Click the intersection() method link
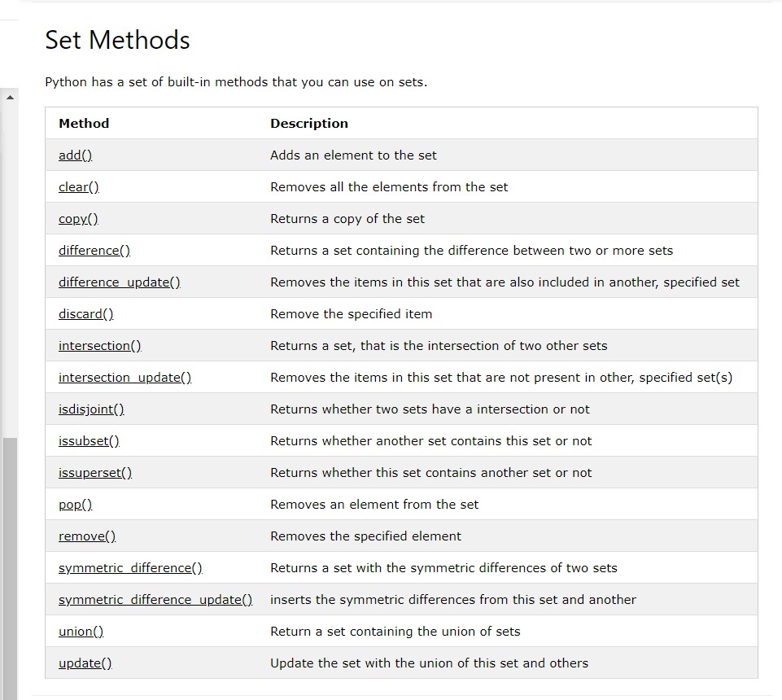 tap(98, 345)
